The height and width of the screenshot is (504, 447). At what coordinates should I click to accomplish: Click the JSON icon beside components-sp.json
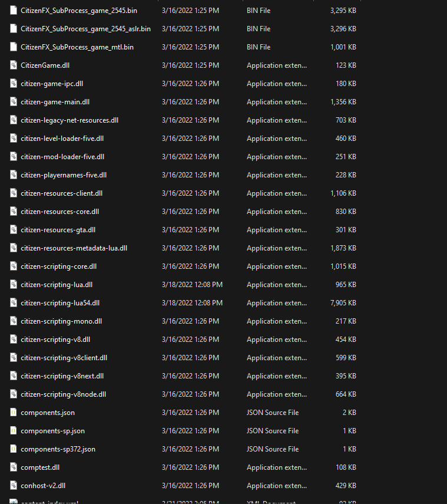14,431
